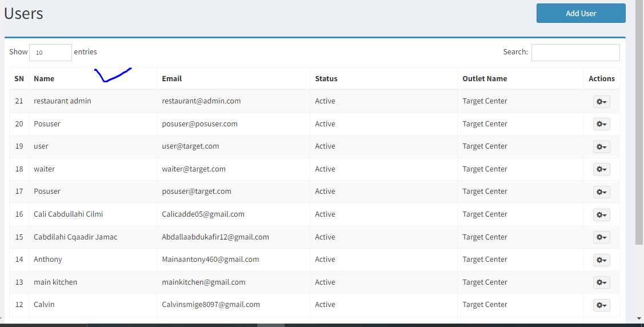Sort table by Email column header
Screen dimensions: 644x327
[x=171, y=78]
